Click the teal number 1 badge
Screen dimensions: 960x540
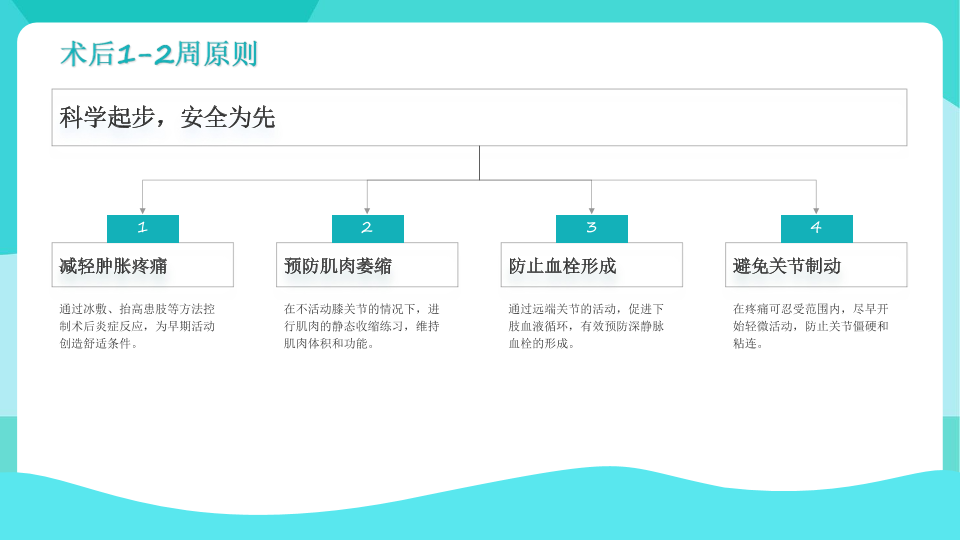(x=143, y=228)
